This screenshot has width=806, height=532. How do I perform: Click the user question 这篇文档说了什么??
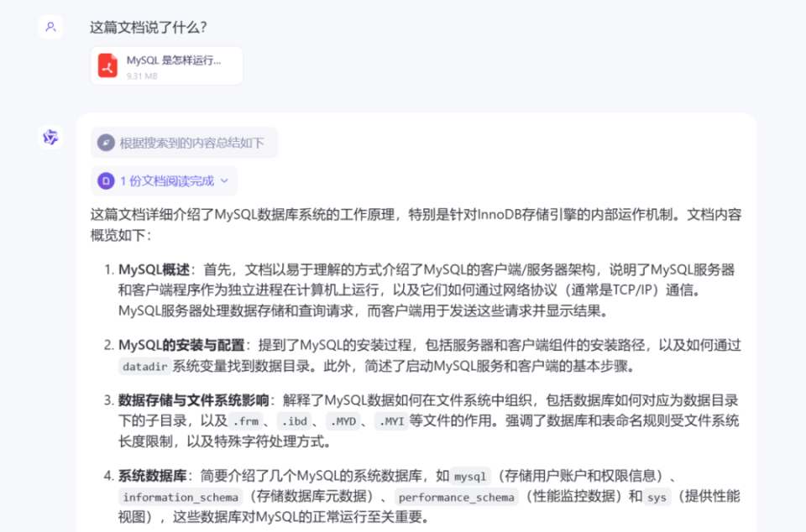tap(148, 27)
